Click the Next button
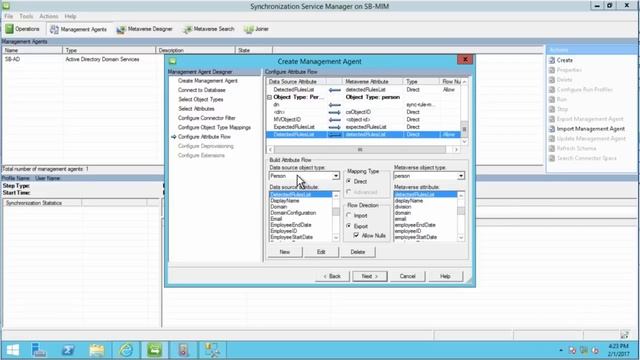 coord(370,276)
